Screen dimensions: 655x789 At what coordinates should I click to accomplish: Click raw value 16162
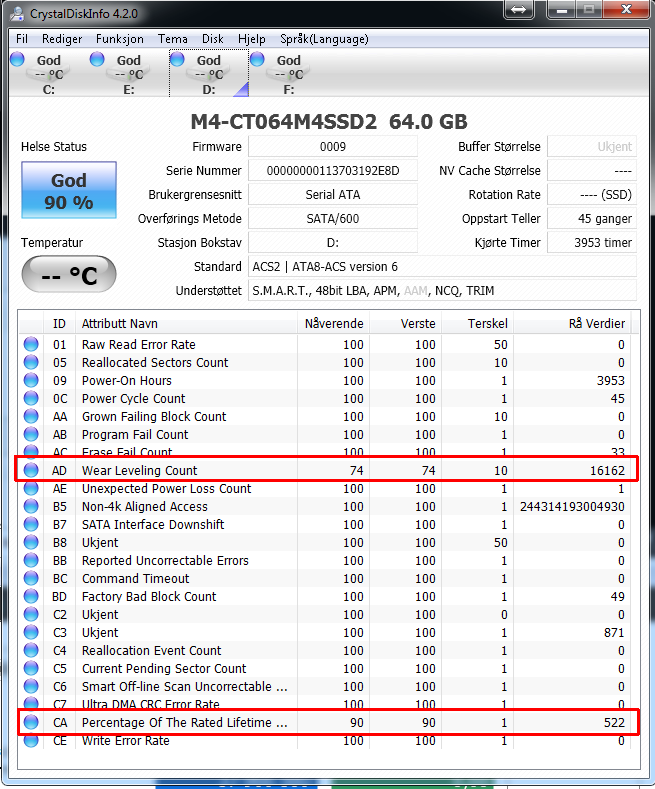[x=607, y=470]
